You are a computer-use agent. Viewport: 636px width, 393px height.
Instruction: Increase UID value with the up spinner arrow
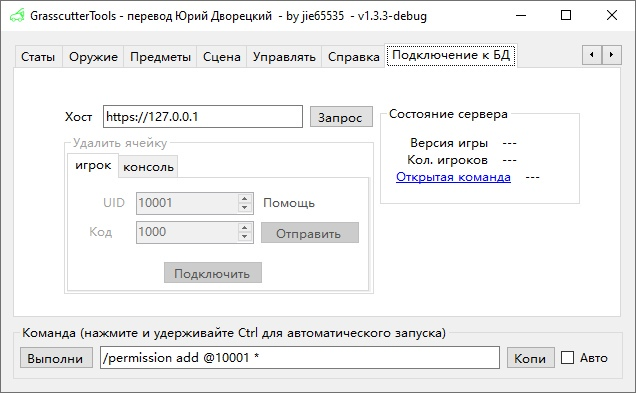(x=244, y=199)
